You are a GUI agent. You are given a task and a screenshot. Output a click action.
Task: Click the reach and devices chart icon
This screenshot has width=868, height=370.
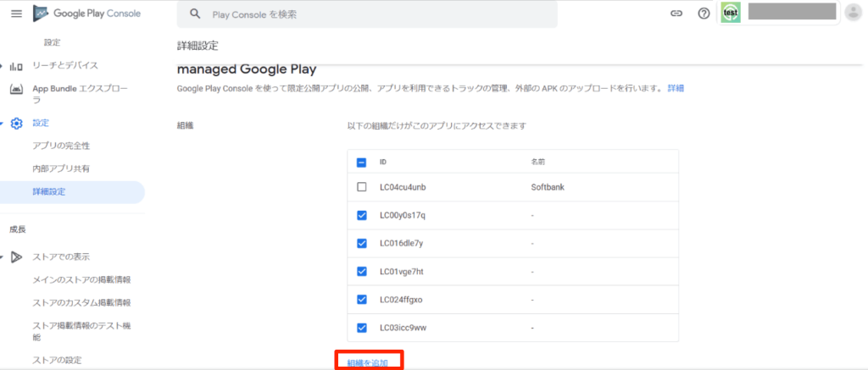coord(17,66)
